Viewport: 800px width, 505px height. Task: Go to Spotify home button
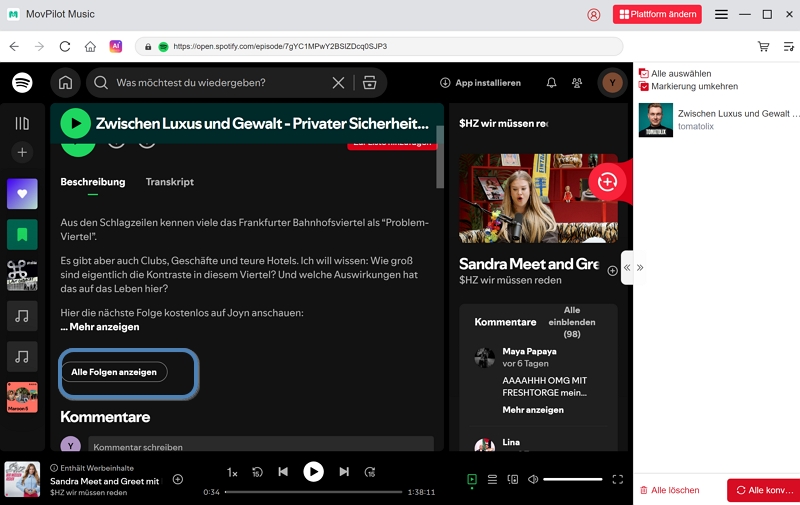(65, 83)
